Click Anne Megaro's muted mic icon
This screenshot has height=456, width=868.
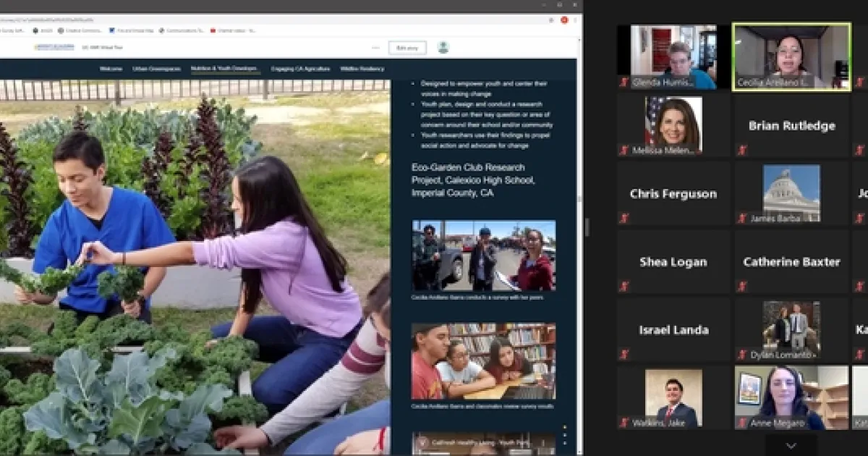click(741, 423)
